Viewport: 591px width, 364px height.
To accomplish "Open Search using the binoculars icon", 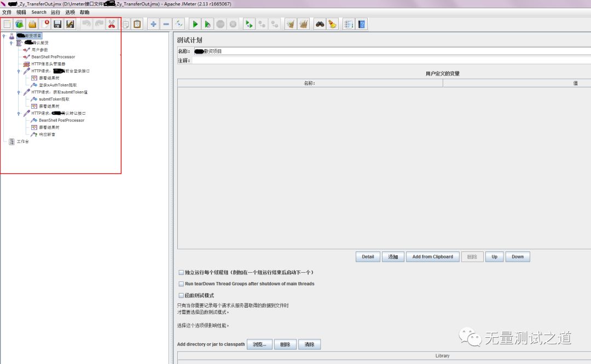I will point(320,24).
